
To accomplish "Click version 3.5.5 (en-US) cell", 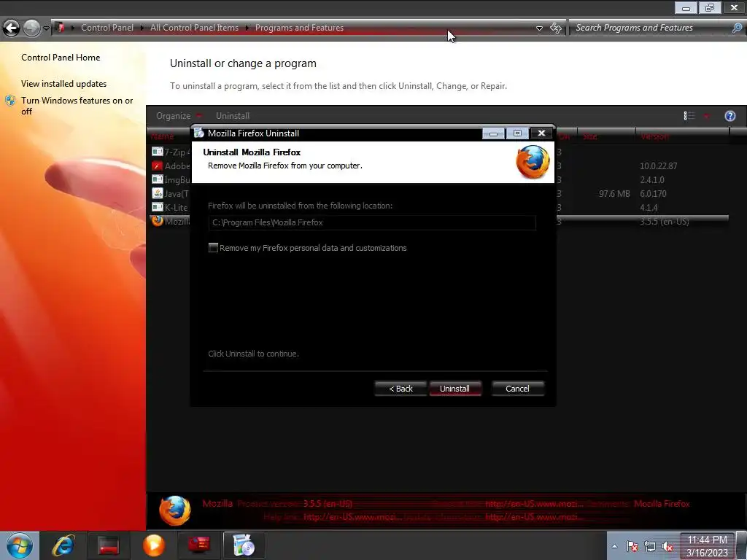I will click(x=664, y=221).
